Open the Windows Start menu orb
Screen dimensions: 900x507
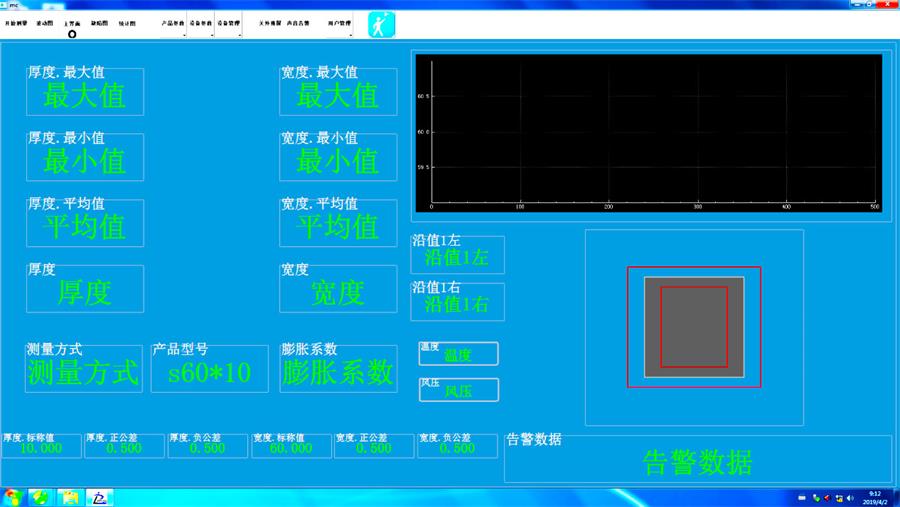tap(13, 496)
